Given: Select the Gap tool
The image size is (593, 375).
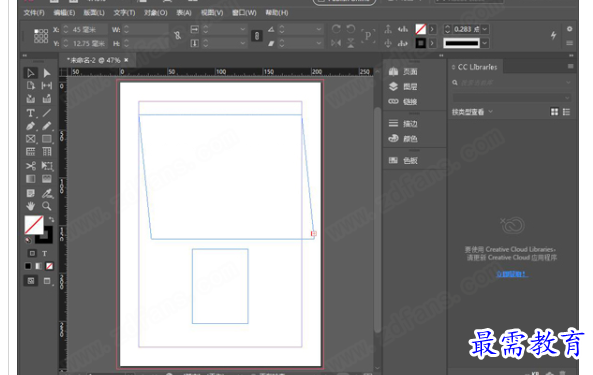Looking at the screenshot, I should 47,86.
